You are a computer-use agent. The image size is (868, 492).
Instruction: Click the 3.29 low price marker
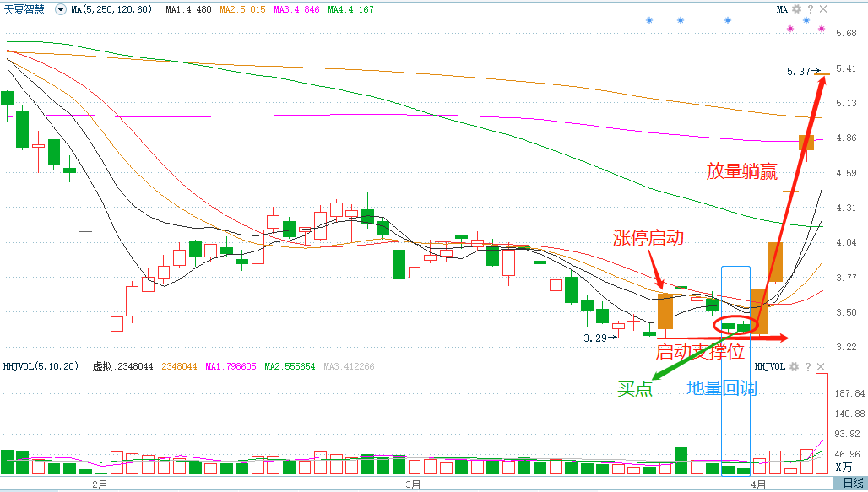[600, 338]
